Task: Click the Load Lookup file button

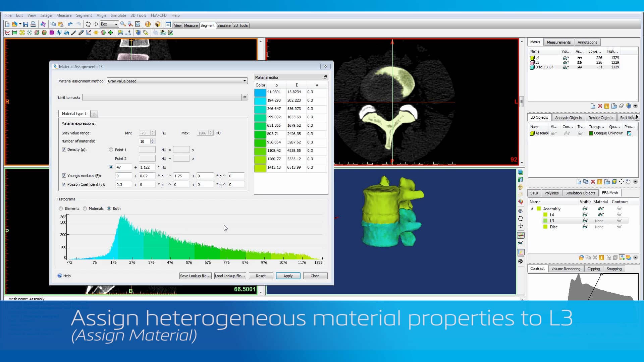Action: 230,276
